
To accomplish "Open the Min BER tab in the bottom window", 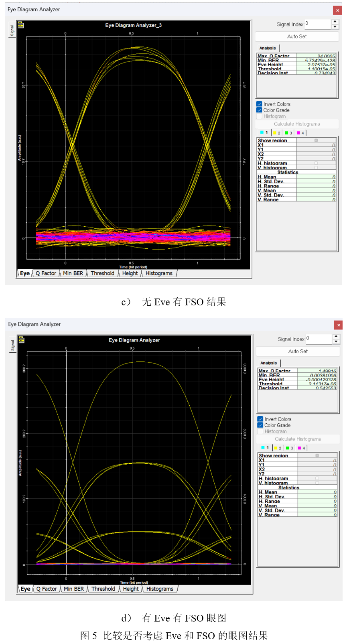I will point(74,589).
